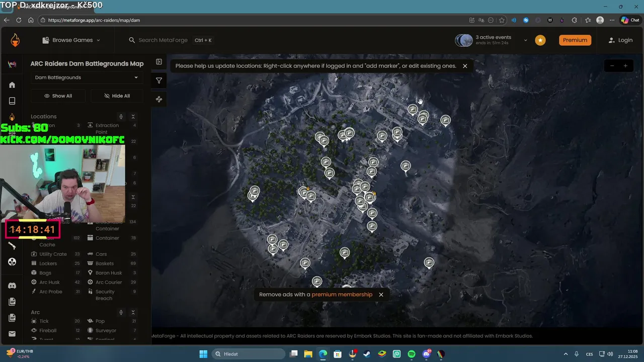Click the routes icon below the filter
Viewport: 644px width, 362px height.
coord(159,99)
